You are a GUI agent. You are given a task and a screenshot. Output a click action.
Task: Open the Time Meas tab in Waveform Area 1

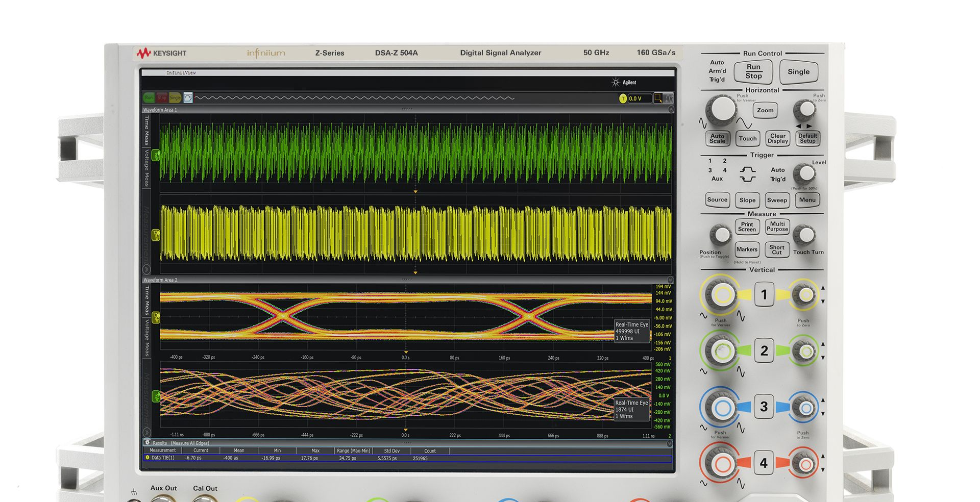point(147,130)
